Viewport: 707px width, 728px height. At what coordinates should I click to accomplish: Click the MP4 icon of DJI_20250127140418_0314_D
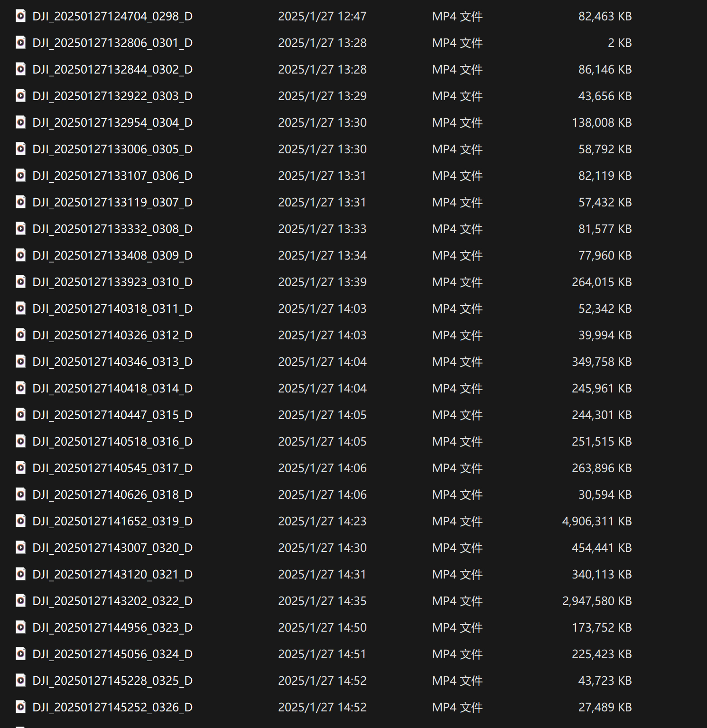click(x=20, y=388)
